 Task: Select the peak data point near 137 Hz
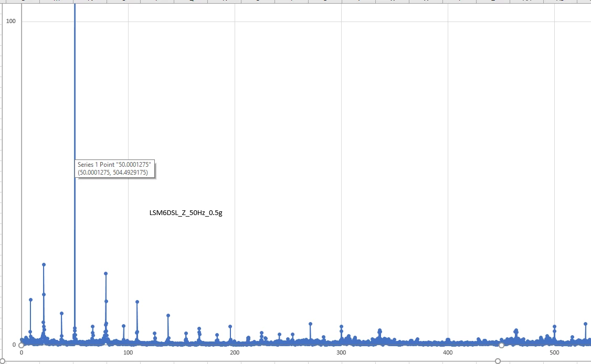[x=168, y=316]
